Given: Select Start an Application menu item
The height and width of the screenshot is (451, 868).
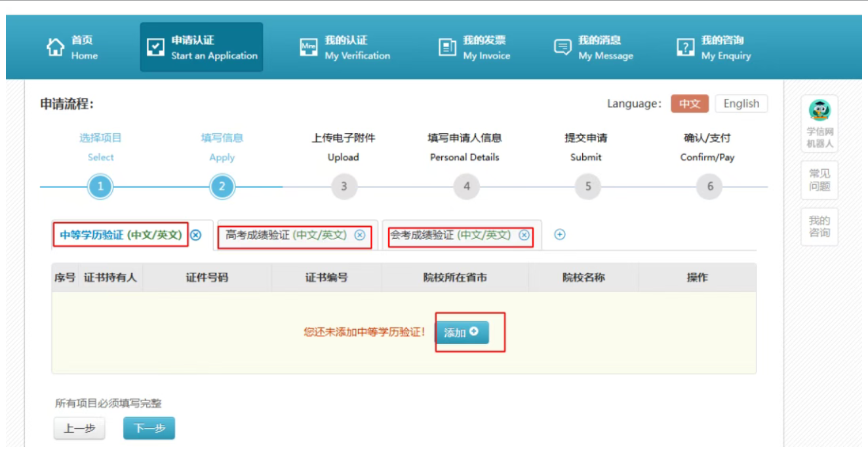Looking at the screenshot, I should (201, 48).
